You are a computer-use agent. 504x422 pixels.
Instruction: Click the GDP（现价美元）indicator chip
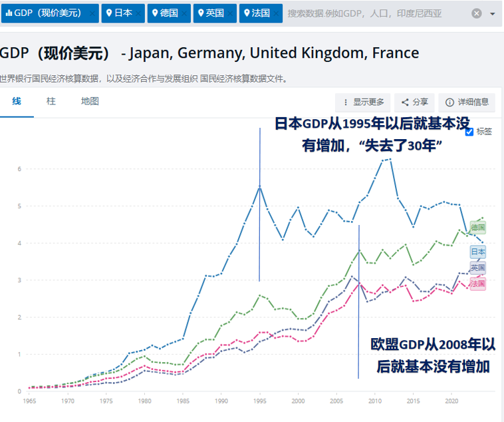[x=43, y=13]
